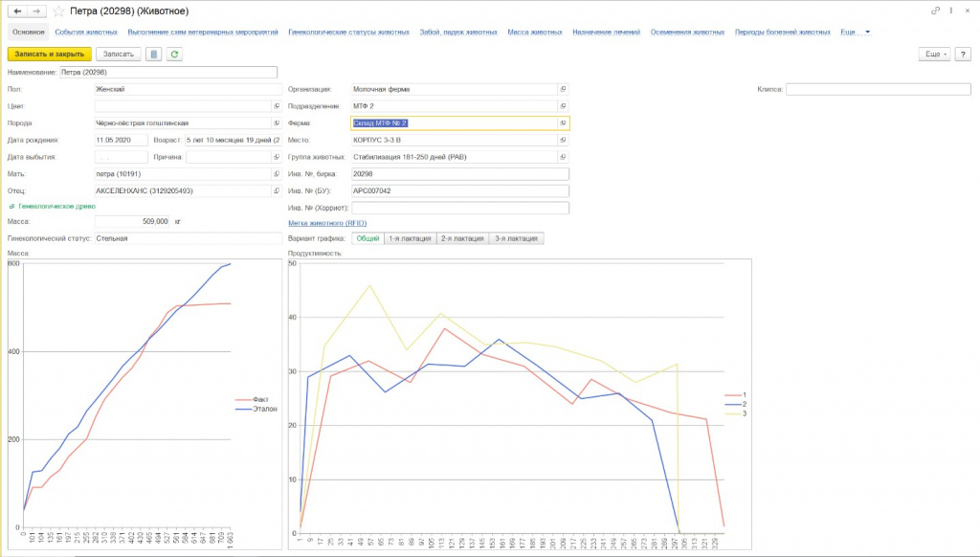The width and height of the screenshot is (980, 557).
Task: Click the forward navigation arrow
Action: coord(36,11)
